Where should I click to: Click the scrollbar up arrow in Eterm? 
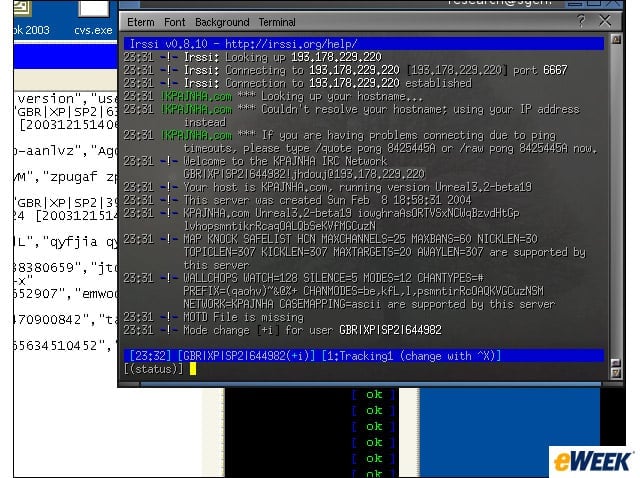pyautogui.click(x=616, y=40)
